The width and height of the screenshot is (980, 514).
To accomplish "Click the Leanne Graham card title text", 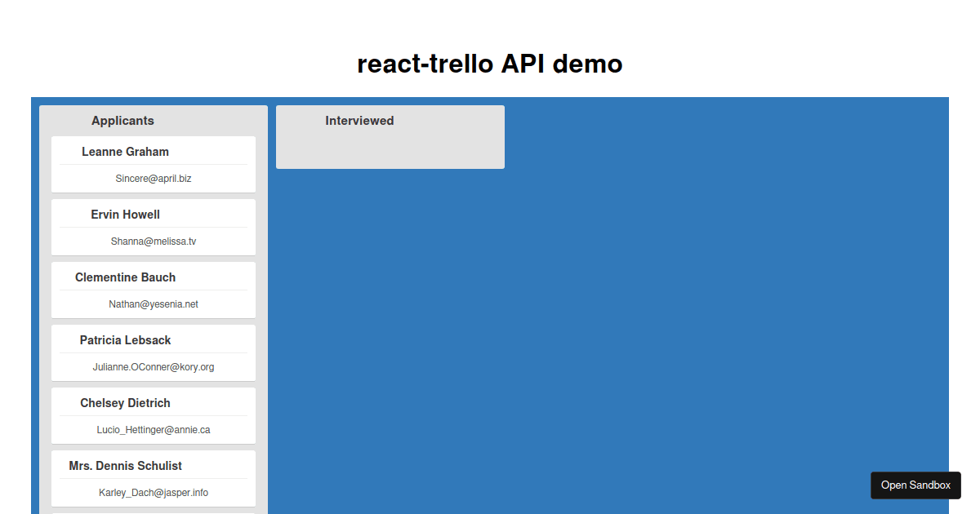I will pos(125,151).
